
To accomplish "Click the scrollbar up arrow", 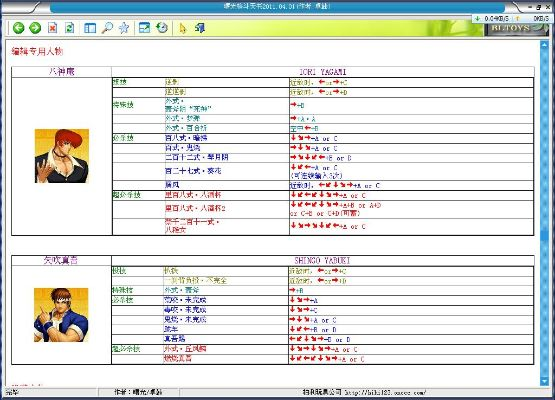I will point(544,45).
